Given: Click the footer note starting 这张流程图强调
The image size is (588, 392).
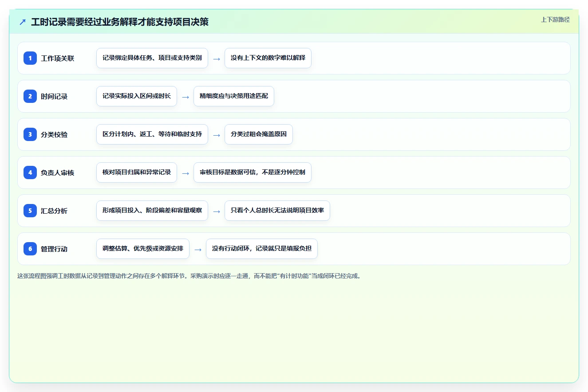Looking at the screenshot, I should pos(190,276).
